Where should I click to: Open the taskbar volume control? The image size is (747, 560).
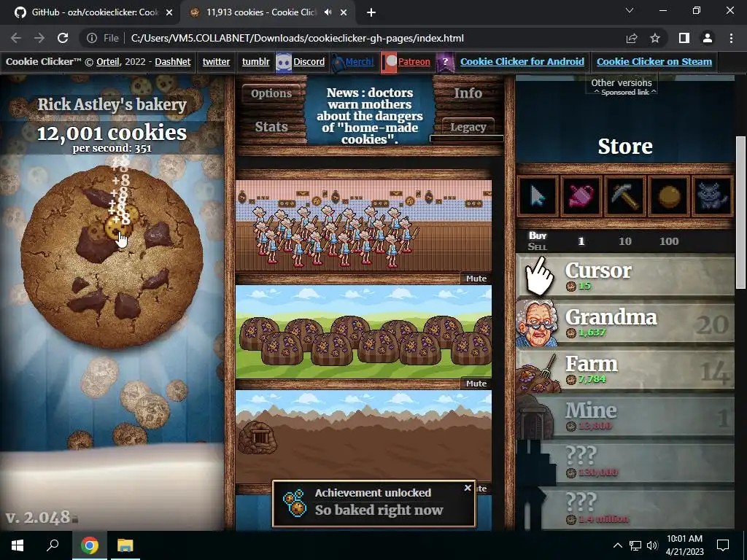(652, 545)
